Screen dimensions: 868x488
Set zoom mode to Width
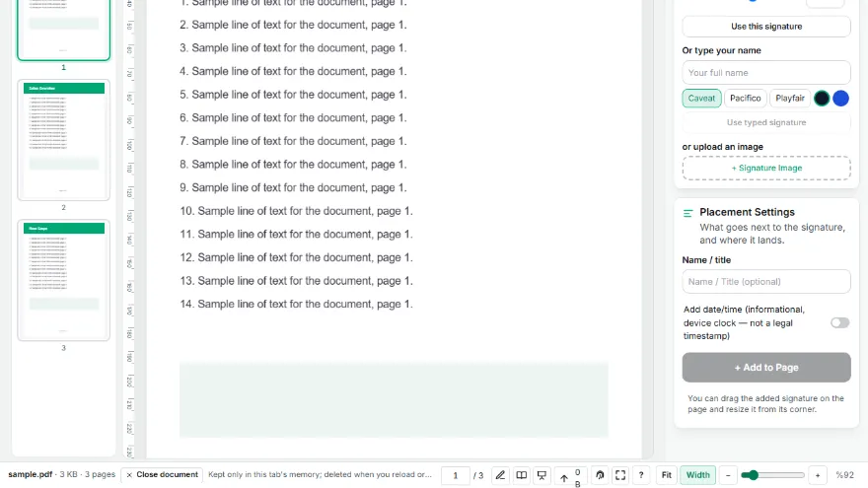click(698, 475)
